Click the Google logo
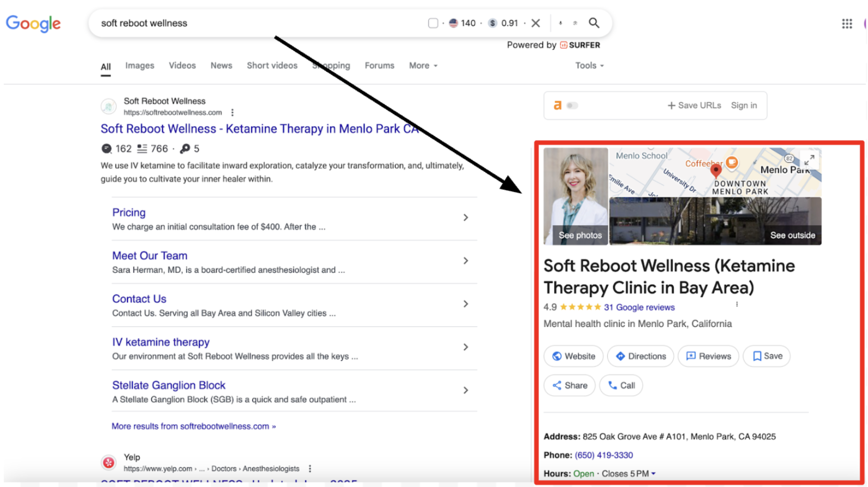Screen dimensions: 868x487 (x=33, y=24)
